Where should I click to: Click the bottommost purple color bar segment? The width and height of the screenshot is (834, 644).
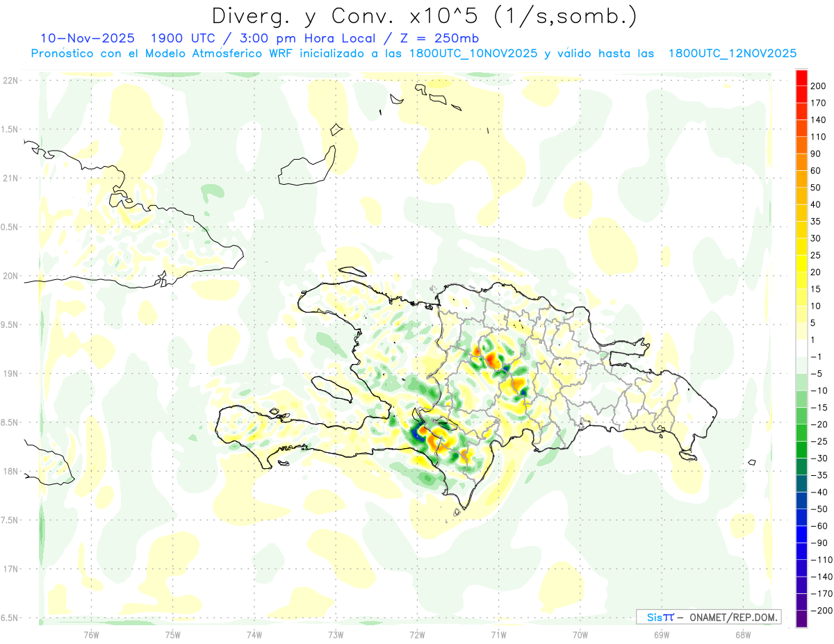coord(801,619)
